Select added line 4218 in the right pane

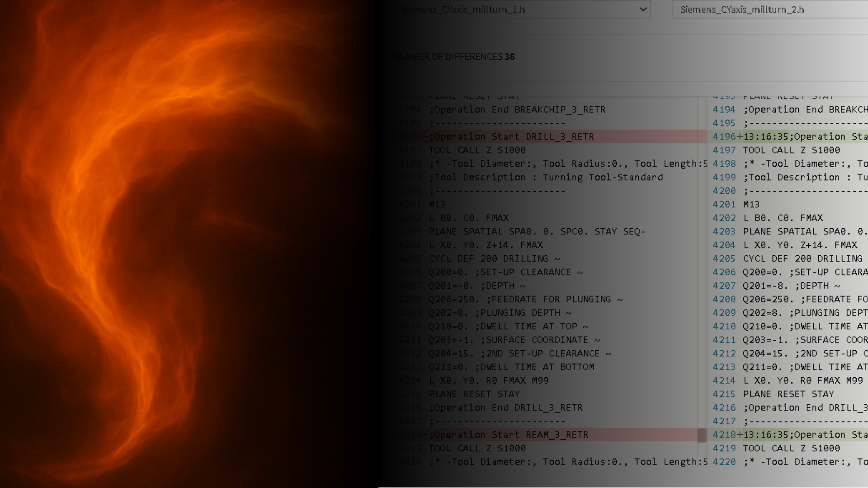(805, 435)
